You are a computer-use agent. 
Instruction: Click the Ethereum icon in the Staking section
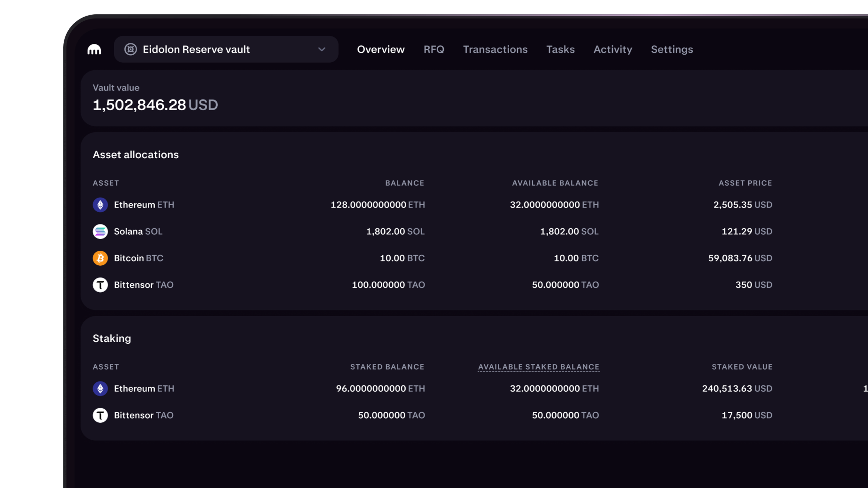tap(100, 388)
